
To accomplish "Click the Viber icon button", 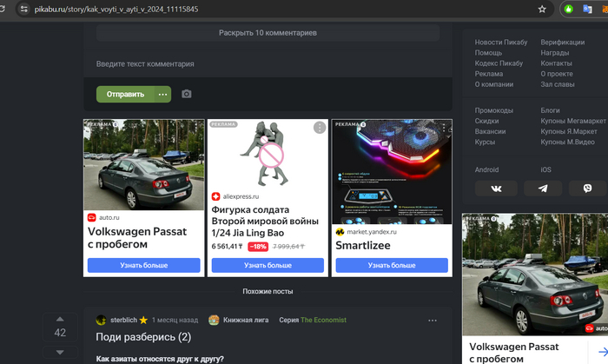I will pyautogui.click(x=588, y=189).
